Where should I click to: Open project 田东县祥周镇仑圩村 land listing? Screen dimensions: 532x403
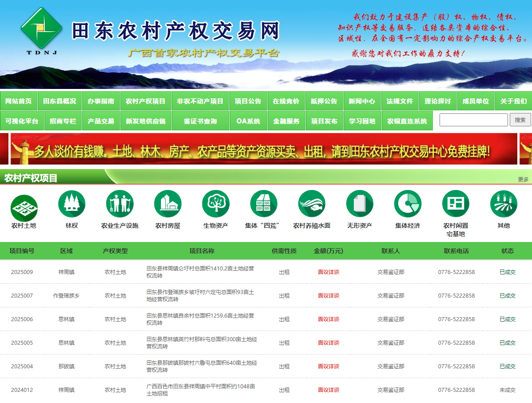(x=200, y=272)
